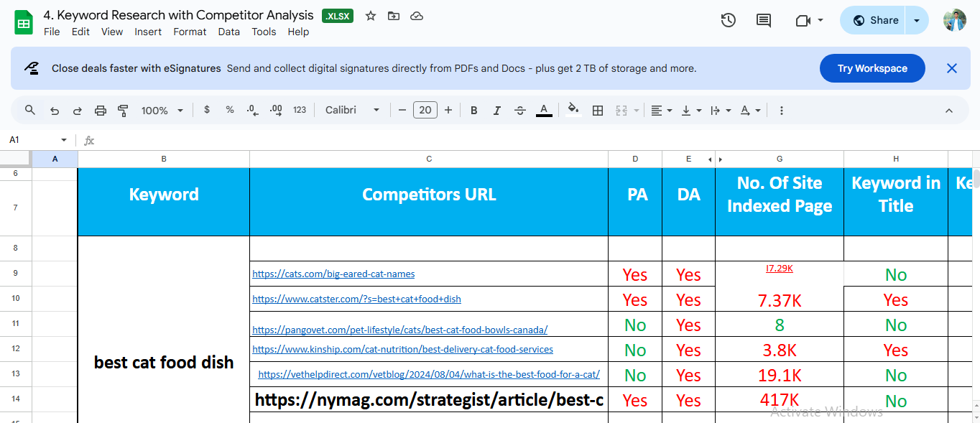This screenshot has height=423, width=980.
Task: Open the insert function fx icon
Action: pos(89,140)
